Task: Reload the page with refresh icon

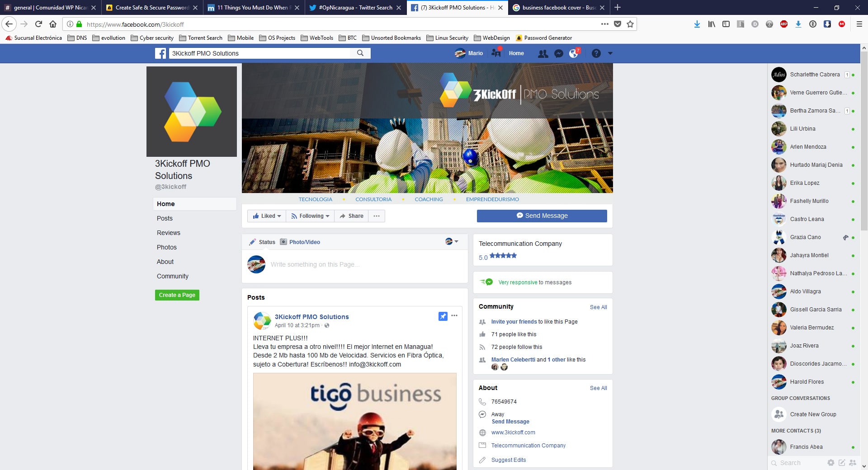Action: pos(38,24)
